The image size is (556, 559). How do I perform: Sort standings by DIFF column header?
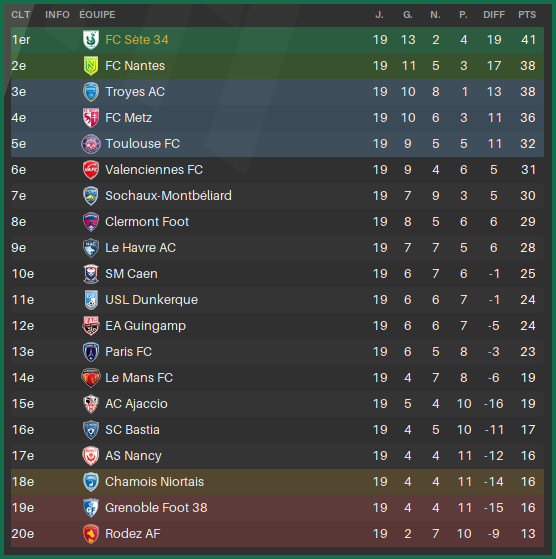494,15
